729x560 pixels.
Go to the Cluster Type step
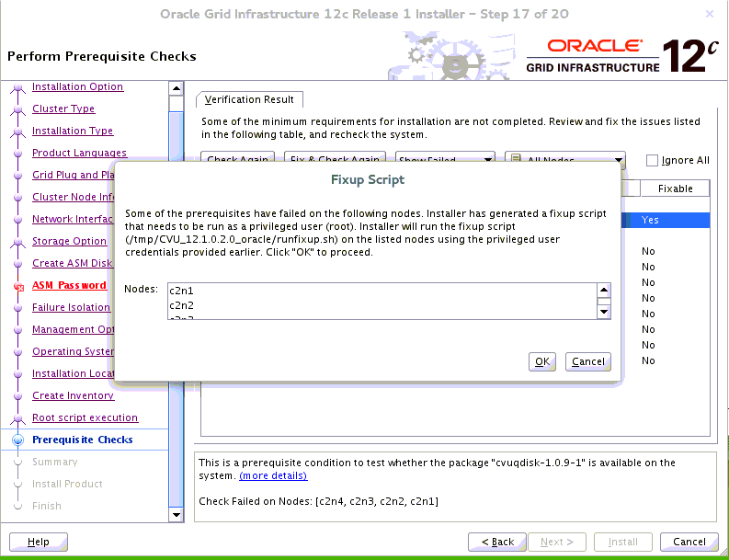63,109
